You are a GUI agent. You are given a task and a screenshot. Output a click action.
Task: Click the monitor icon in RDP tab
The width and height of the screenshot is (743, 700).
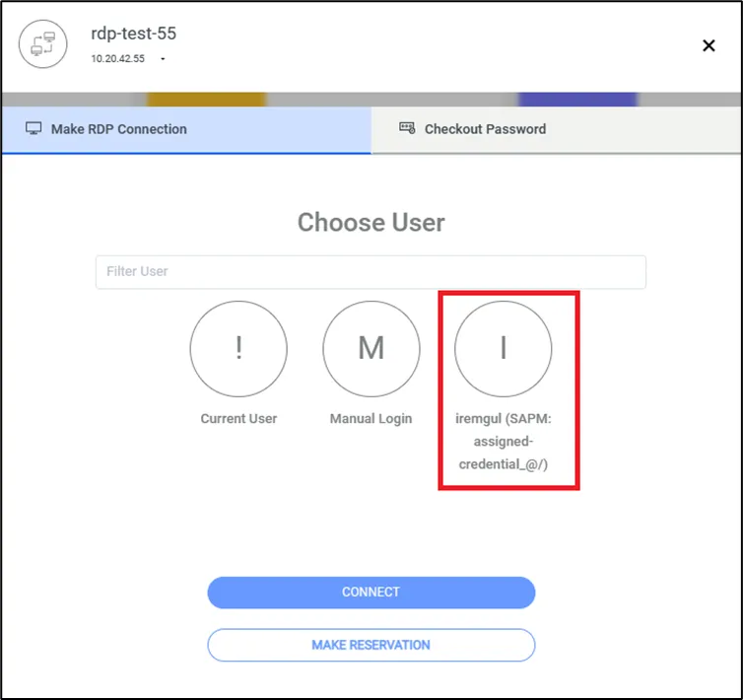(34, 128)
